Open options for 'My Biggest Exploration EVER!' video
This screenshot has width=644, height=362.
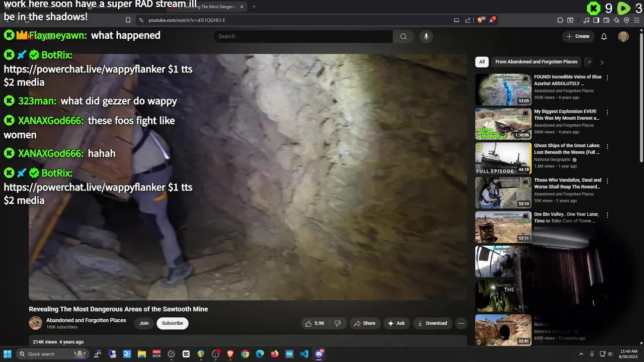click(x=607, y=112)
